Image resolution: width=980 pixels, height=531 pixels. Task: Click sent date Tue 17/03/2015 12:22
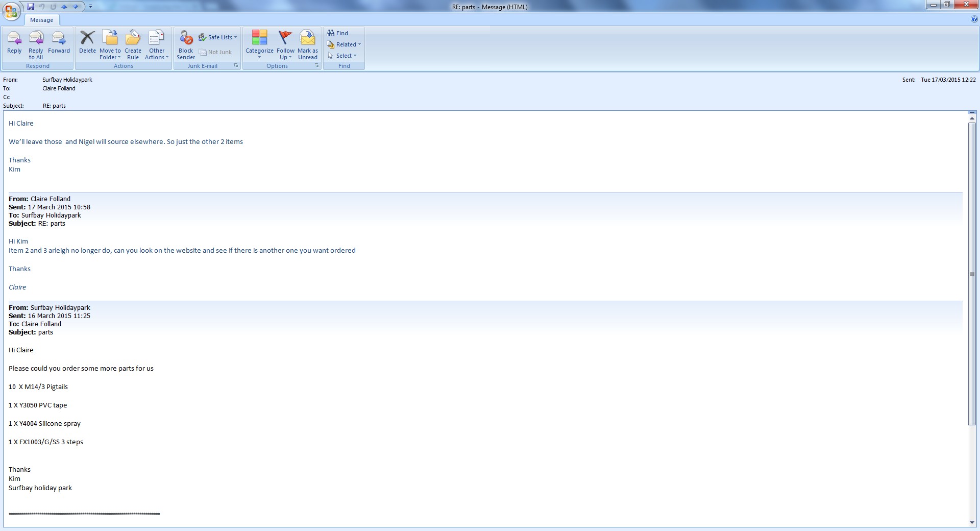(x=948, y=80)
